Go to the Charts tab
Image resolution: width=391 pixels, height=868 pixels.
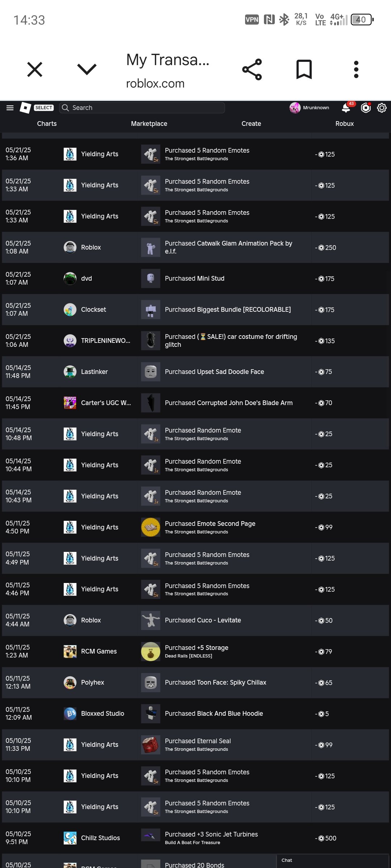[x=47, y=124]
